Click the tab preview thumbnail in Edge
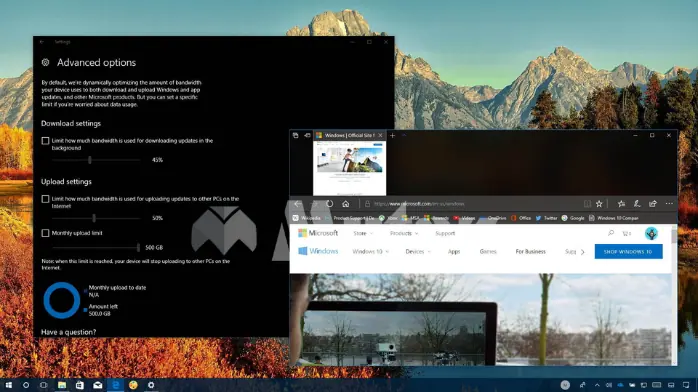This screenshot has width=698, height=392. (x=349, y=167)
